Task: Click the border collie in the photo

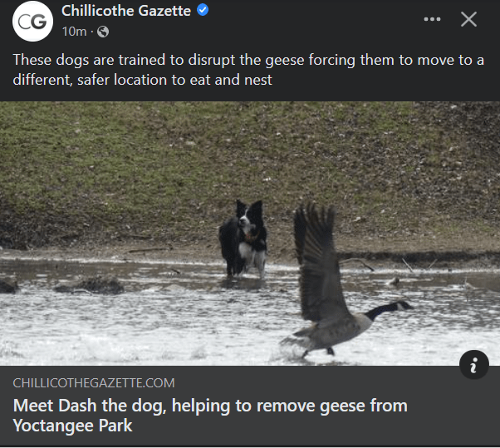Action: click(243, 239)
